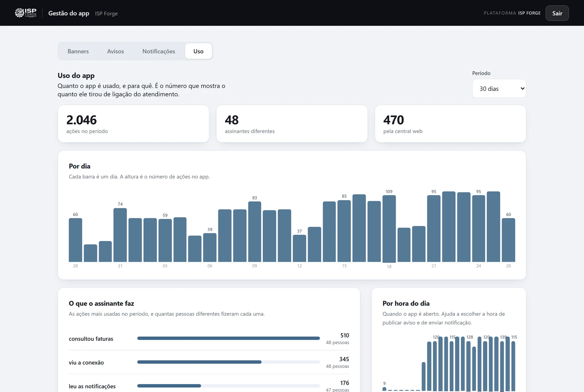Click the viu a conexão progress bar

[x=228, y=362]
